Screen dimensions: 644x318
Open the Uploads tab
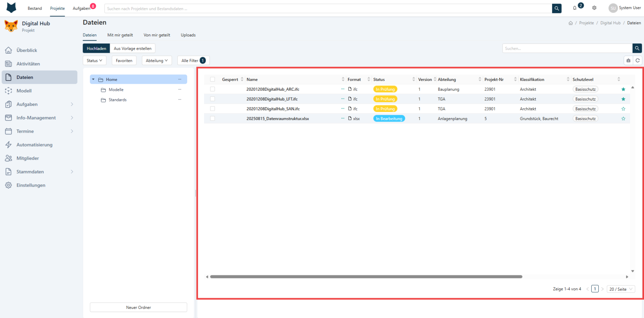[188, 35]
